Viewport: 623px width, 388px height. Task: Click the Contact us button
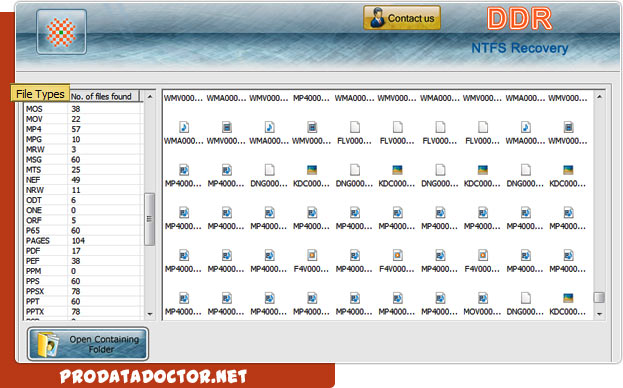pyautogui.click(x=402, y=18)
